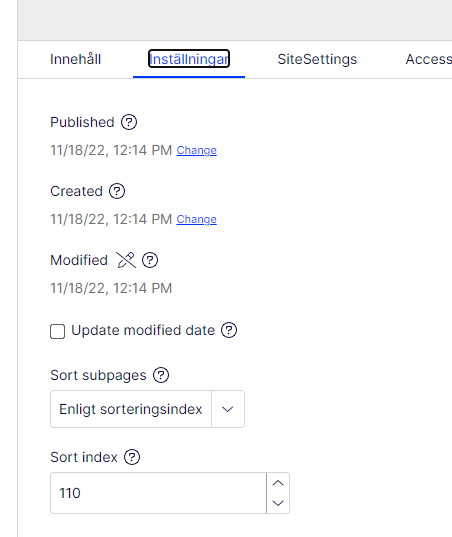
Task: Open help for Update modified date
Action: coord(229,330)
